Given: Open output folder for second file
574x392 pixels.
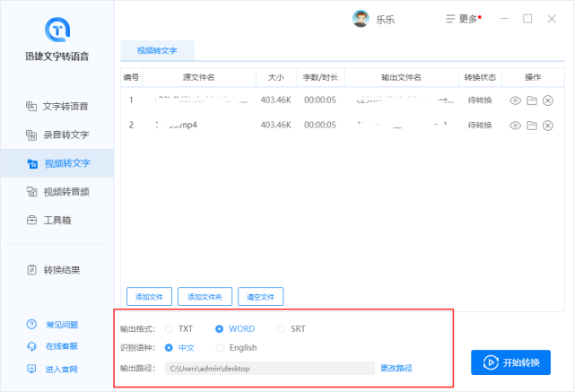Looking at the screenshot, I should 532,125.
